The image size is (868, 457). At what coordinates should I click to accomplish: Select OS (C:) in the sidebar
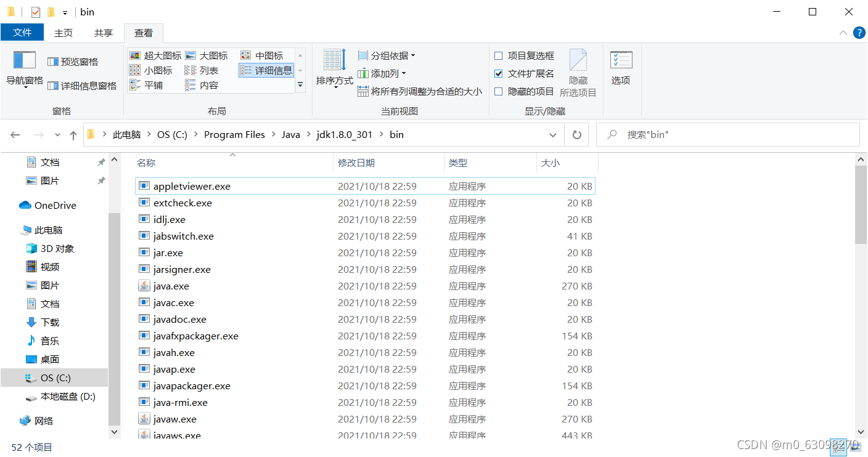tap(54, 378)
